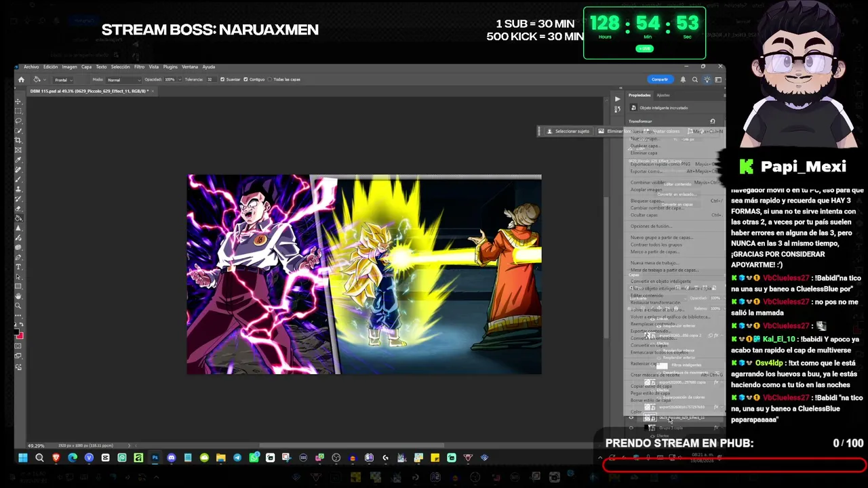Screen dimensions: 868x488
Task: Select the Eraser tool
Action: [x=18, y=208]
